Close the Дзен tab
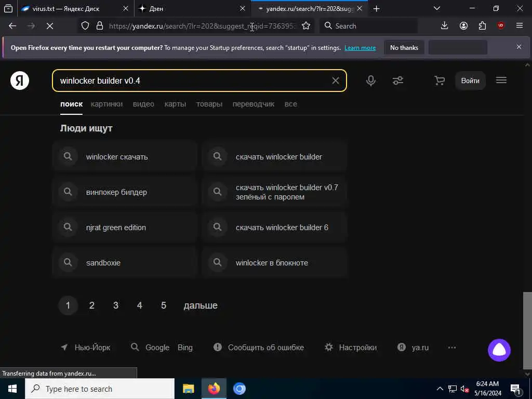 click(x=242, y=9)
